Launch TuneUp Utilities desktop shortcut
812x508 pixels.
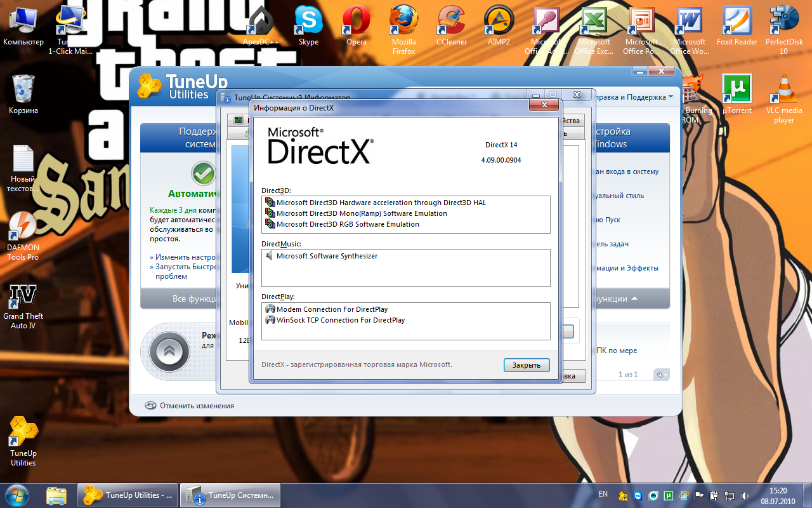23,441
